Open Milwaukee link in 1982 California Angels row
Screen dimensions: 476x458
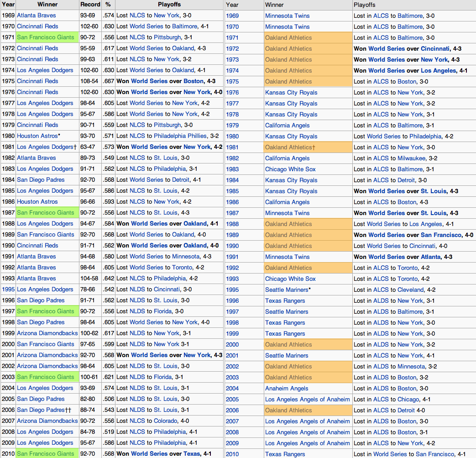tap(412, 158)
